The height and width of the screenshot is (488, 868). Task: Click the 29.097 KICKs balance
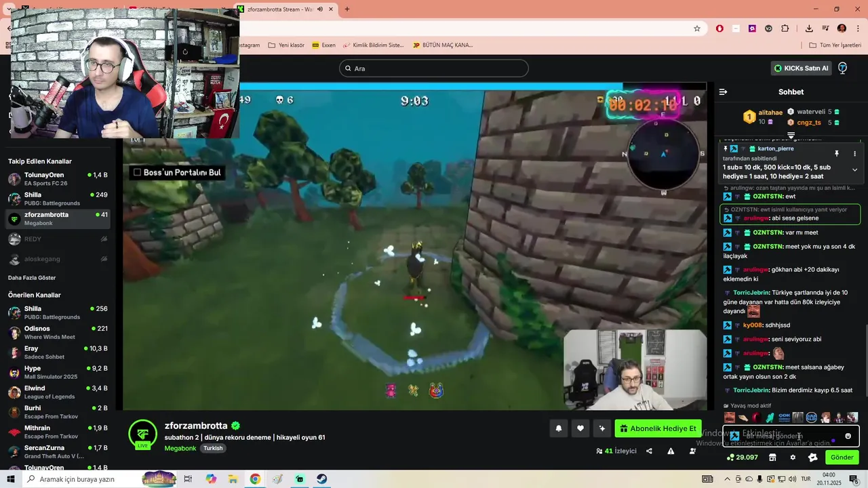pyautogui.click(x=742, y=457)
